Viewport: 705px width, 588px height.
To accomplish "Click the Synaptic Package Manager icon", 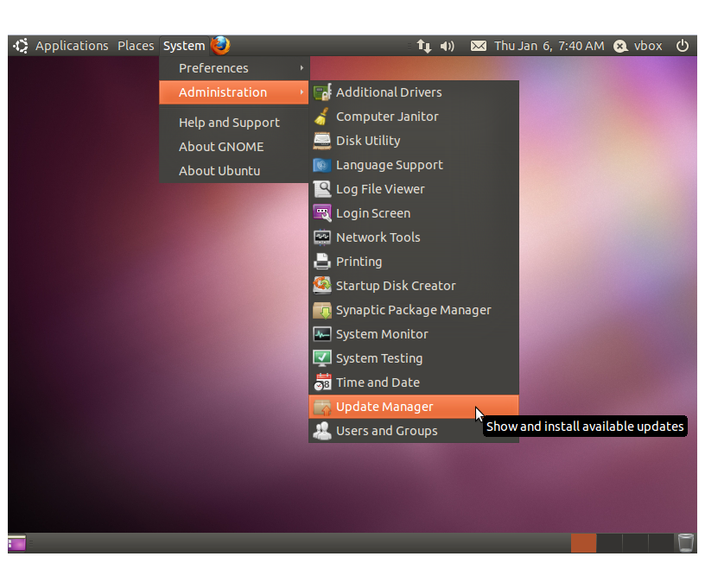I will point(322,310).
